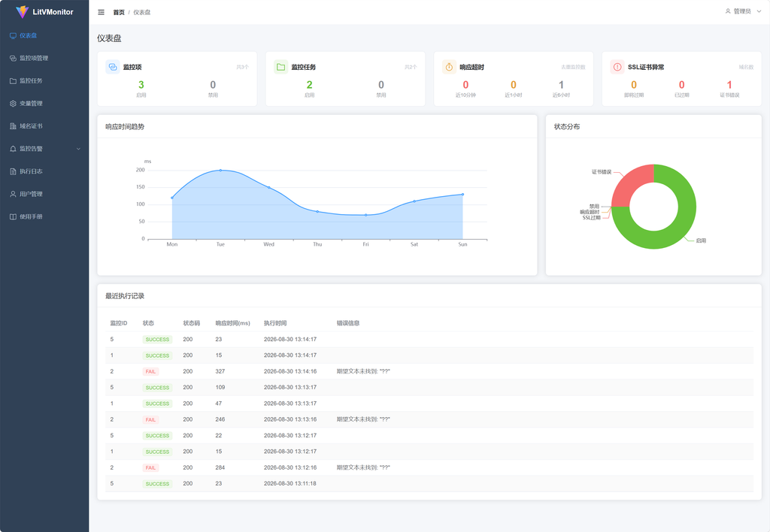Open the 仪表盘 dashboard menu icon
This screenshot has height=532, width=770.
[x=13, y=36]
